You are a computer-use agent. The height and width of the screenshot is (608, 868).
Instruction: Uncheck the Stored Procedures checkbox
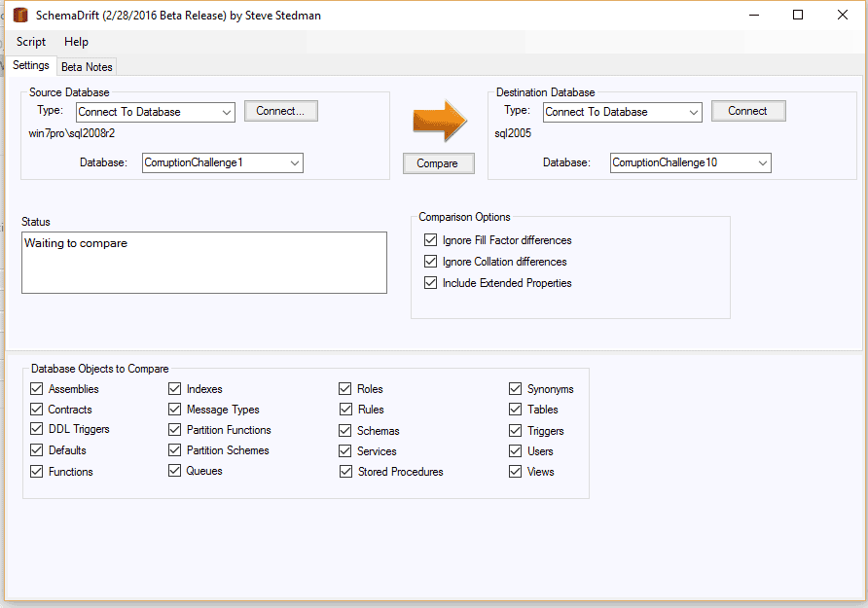click(x=346, y=472)
